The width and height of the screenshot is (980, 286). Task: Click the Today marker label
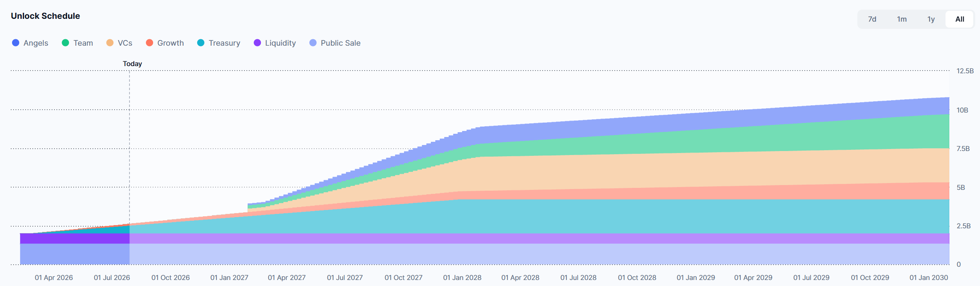[132, 64]
